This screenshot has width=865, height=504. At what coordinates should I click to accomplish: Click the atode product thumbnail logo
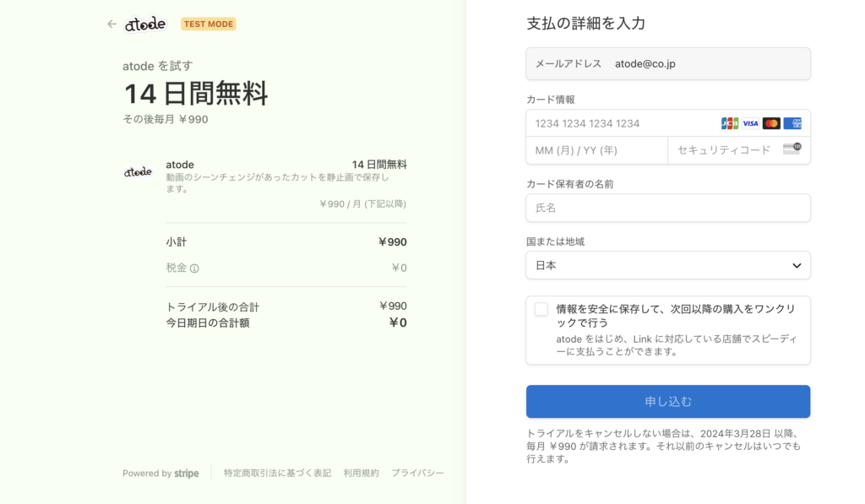click(x=138, y=172)
